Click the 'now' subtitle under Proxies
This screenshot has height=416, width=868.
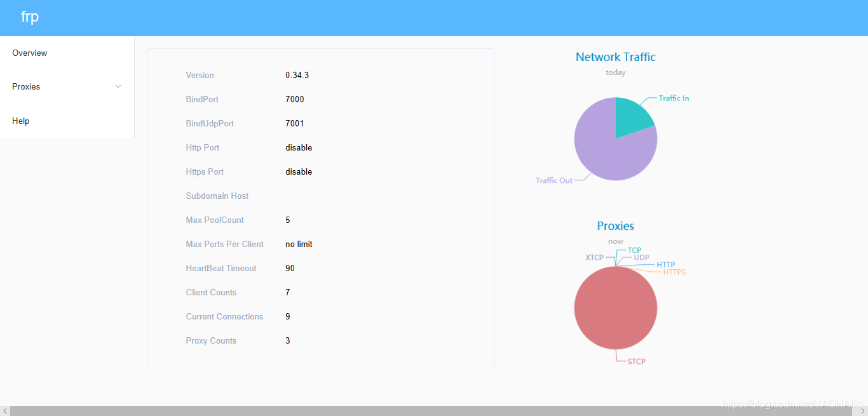616,241
